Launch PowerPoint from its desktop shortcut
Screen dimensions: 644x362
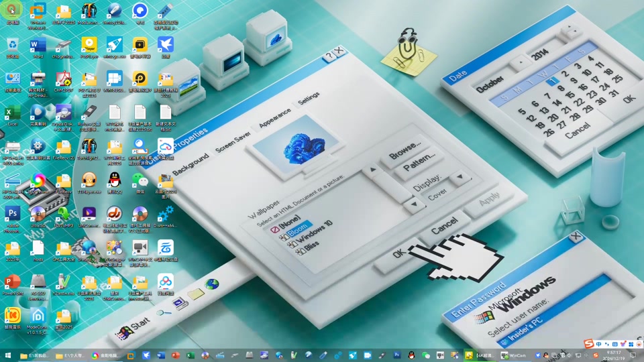12,285
